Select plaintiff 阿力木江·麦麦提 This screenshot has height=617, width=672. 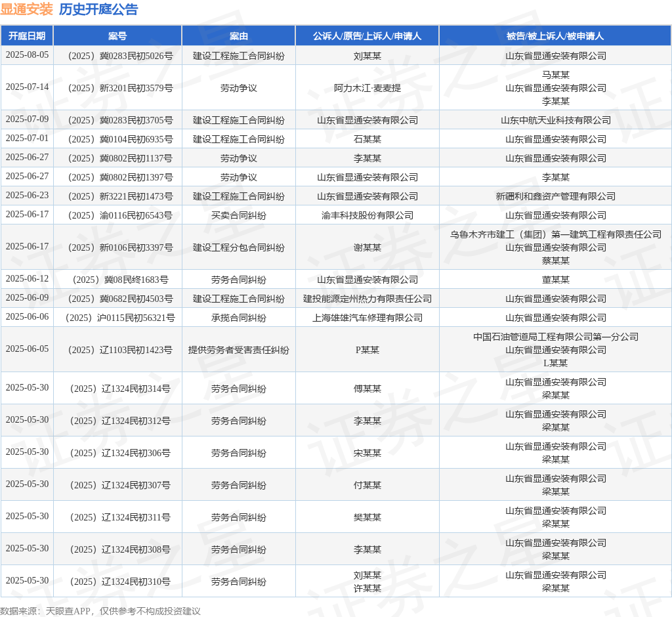point(367,88)
